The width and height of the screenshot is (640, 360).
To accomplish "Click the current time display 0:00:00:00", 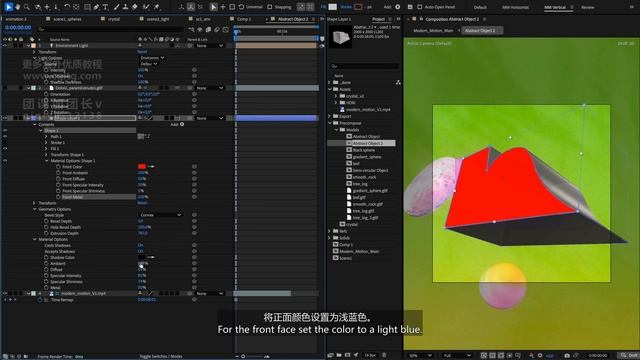I will point(18,28).
